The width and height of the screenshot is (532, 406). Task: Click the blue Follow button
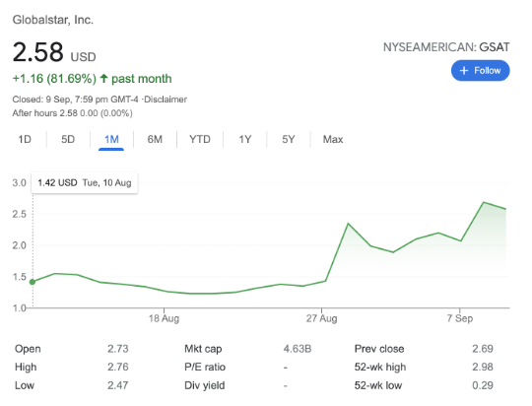[480, 71]
